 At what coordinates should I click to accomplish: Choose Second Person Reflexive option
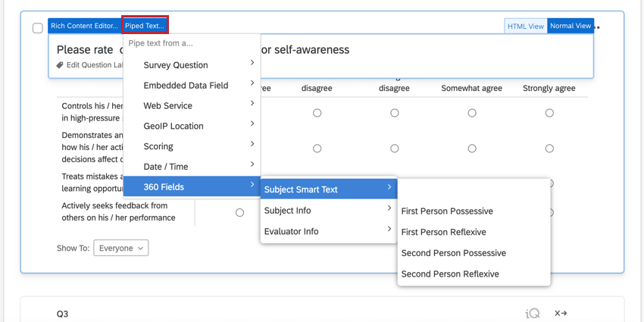coord(450,274)
